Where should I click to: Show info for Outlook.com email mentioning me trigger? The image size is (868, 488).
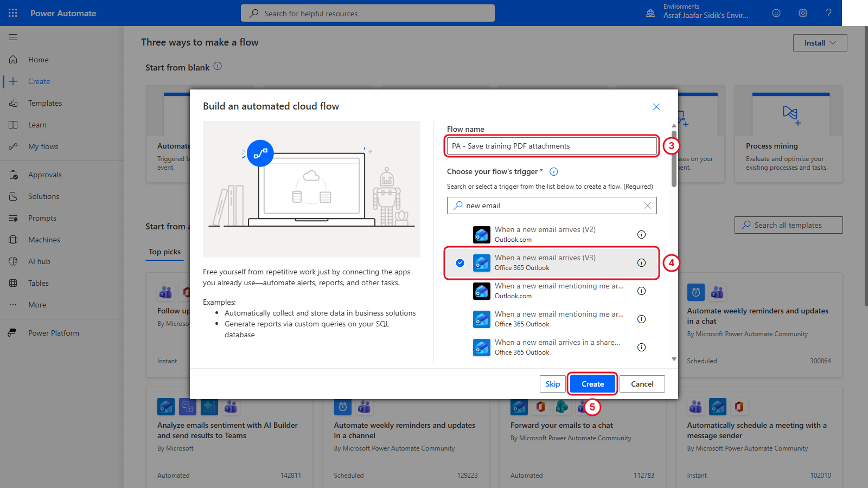click(641, 291)
